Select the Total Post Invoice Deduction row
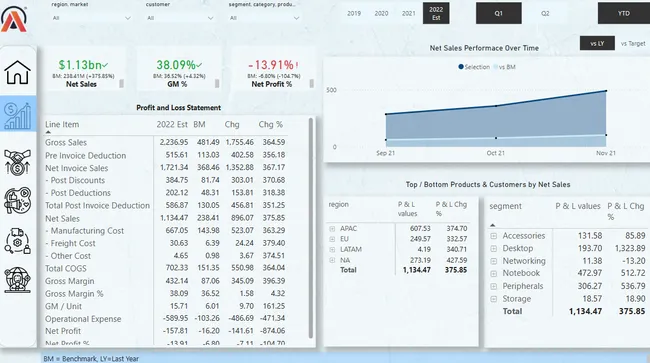This screenshot has height=363, width=650. [x=97, y=206]
